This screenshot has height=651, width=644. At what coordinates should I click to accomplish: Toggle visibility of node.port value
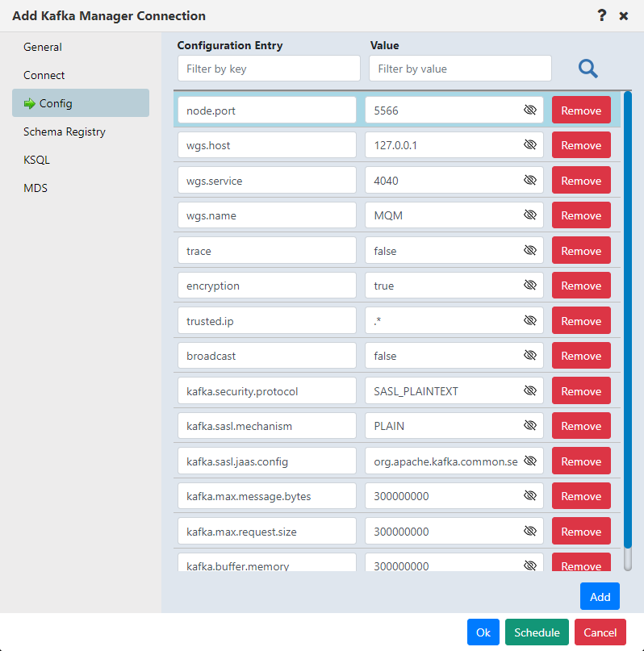pyautogui.click(x=530, y=110)
